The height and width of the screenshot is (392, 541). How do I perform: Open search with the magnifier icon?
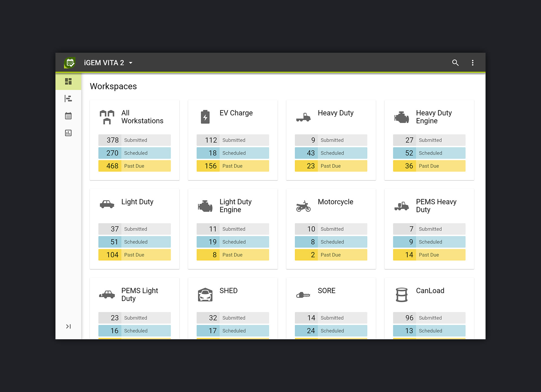click(455, 63)
